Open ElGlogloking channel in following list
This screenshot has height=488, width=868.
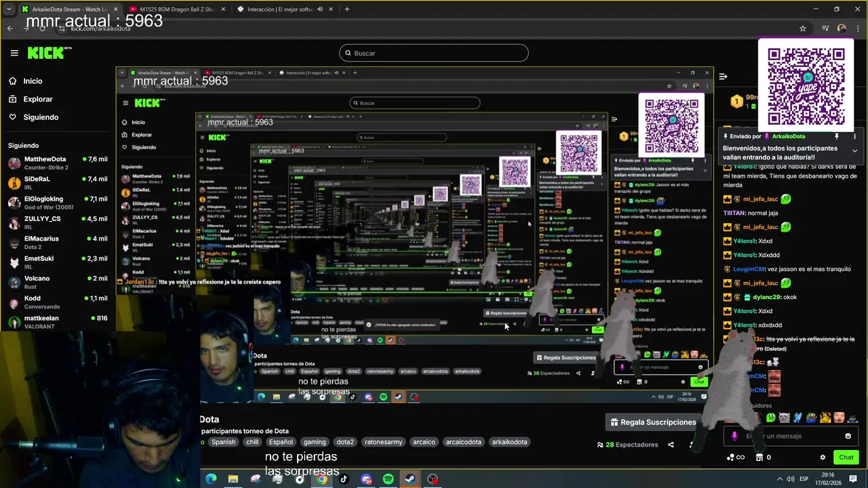coord(58,203)
